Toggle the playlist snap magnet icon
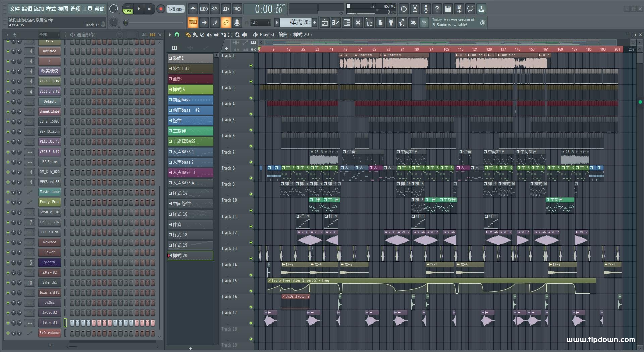Viewport: 644px width, 352px height. click(x=177, y=35)
